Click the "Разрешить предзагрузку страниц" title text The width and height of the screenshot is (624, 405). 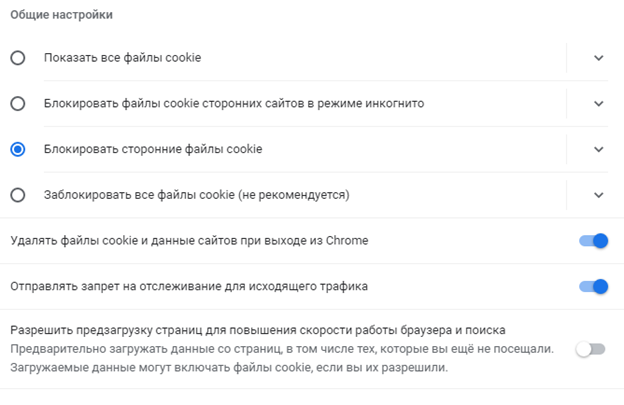(x=257, y=330)
